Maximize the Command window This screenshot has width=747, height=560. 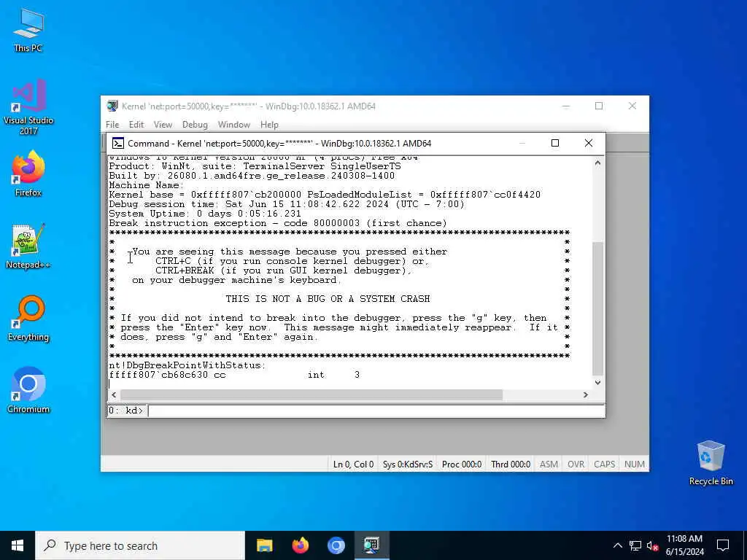(555, 143)
